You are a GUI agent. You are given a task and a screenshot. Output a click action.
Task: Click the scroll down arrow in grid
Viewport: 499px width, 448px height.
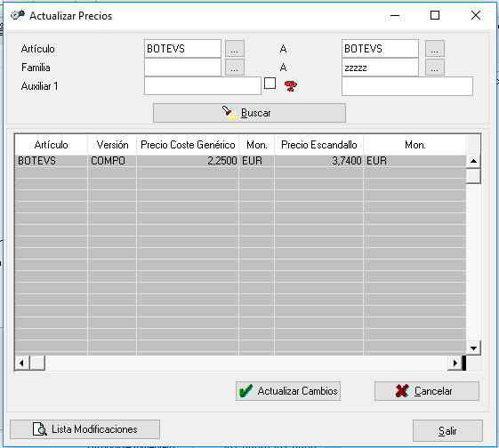[473, 348]
